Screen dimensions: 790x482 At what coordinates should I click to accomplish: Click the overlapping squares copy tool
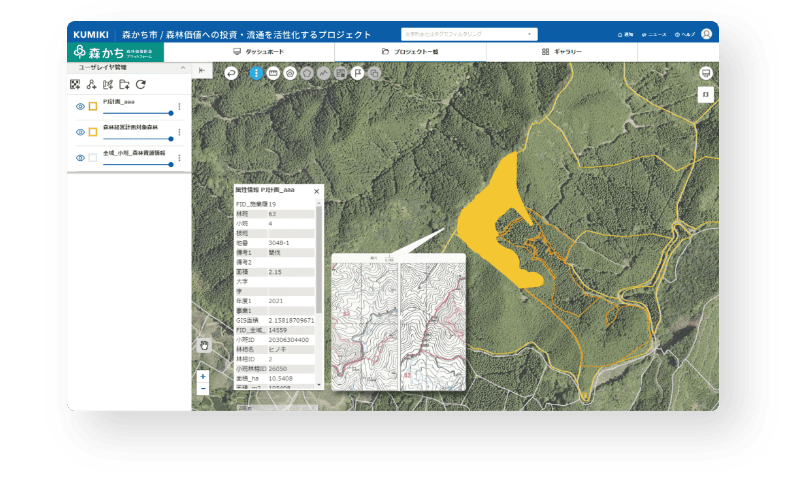click(x=374, y=74)
